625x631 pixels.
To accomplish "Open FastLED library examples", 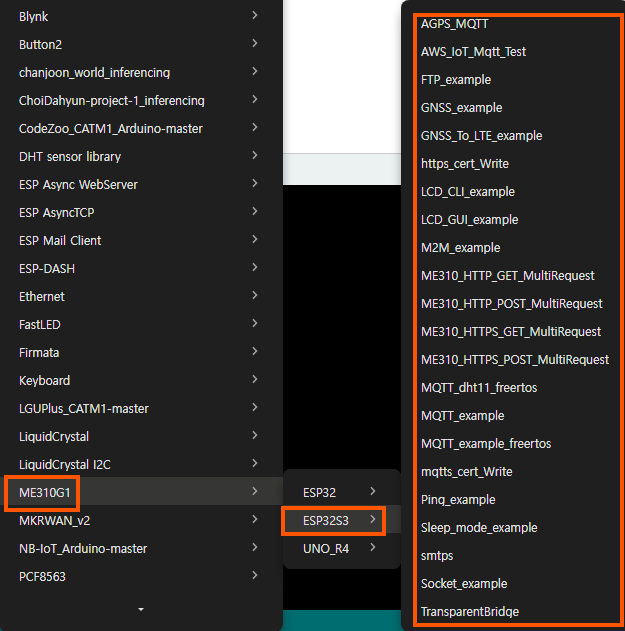I will pyautogui.click(x=141, y=324).
